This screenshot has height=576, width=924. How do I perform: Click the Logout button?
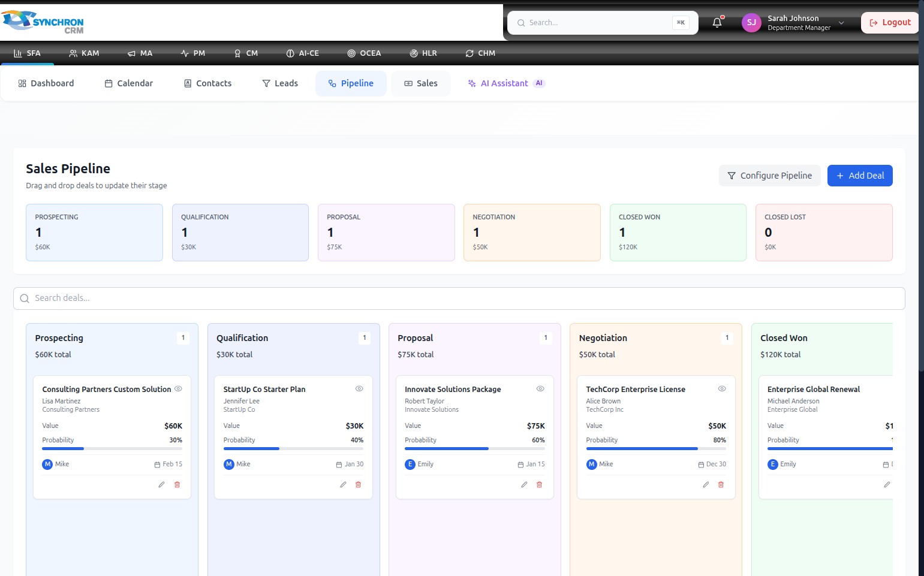tap(890, 23)
